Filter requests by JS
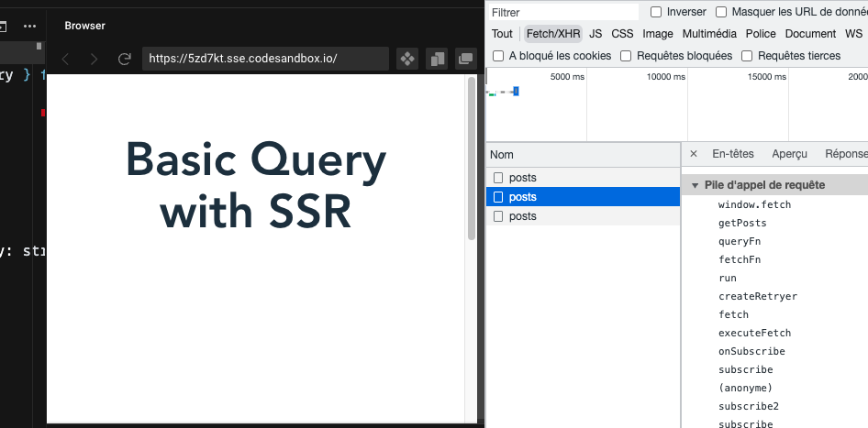The image size is (868, 428). [595, 34]
